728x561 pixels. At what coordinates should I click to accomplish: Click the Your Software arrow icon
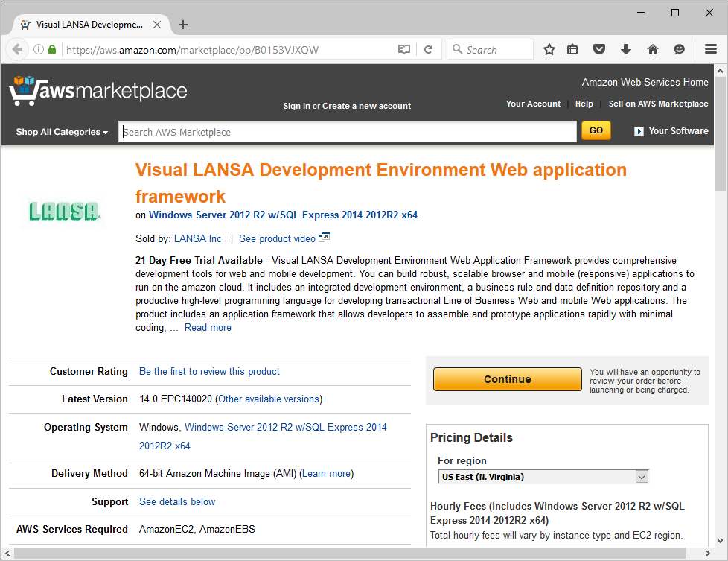coord(639,132)
